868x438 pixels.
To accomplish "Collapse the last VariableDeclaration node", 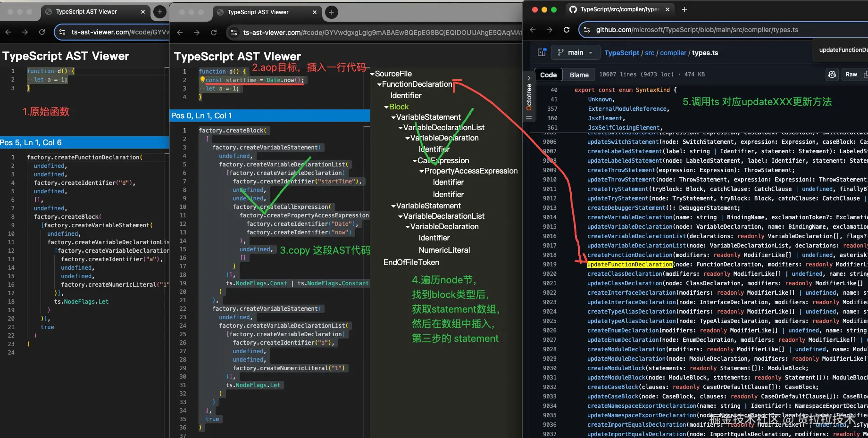I will point(408,227).
